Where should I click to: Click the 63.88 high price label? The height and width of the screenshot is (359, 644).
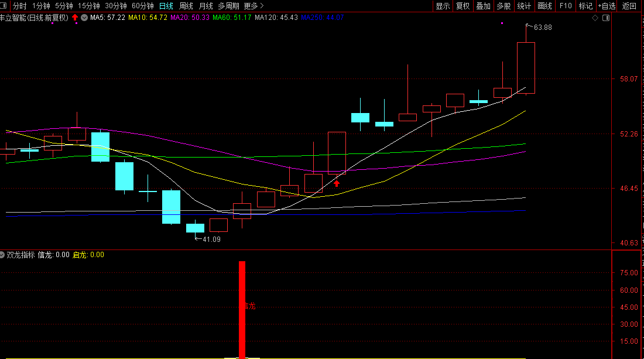[543, 28]
